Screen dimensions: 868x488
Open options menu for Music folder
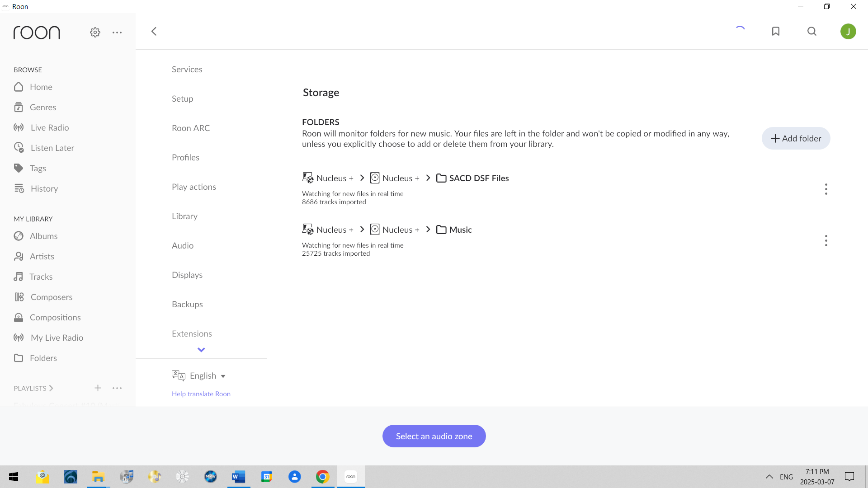click(826, 240)
